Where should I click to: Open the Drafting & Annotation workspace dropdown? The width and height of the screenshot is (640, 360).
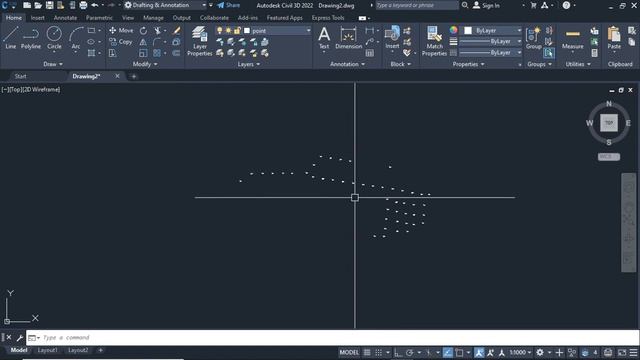pos(165,5)
